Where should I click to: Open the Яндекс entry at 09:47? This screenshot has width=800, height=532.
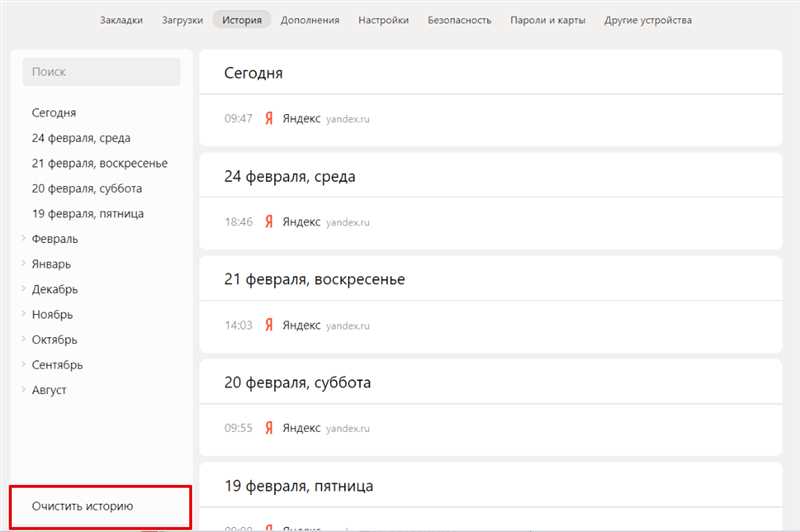[302, 118]
